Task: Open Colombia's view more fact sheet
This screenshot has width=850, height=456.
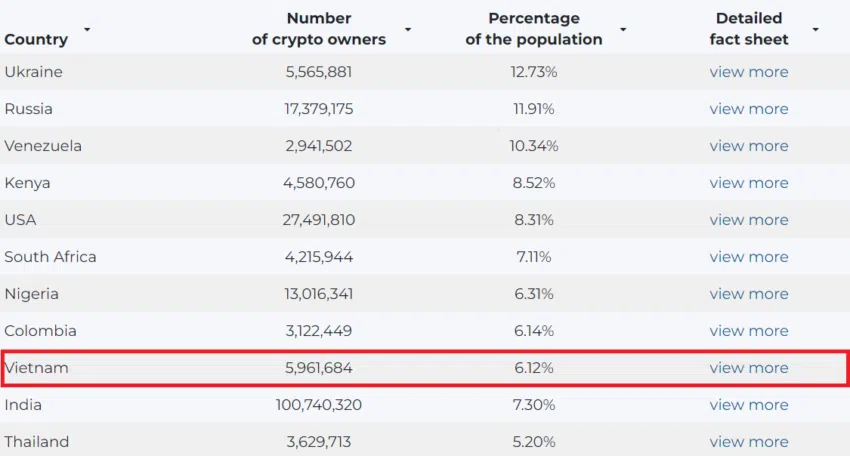Action: click(x=749, y=330)
